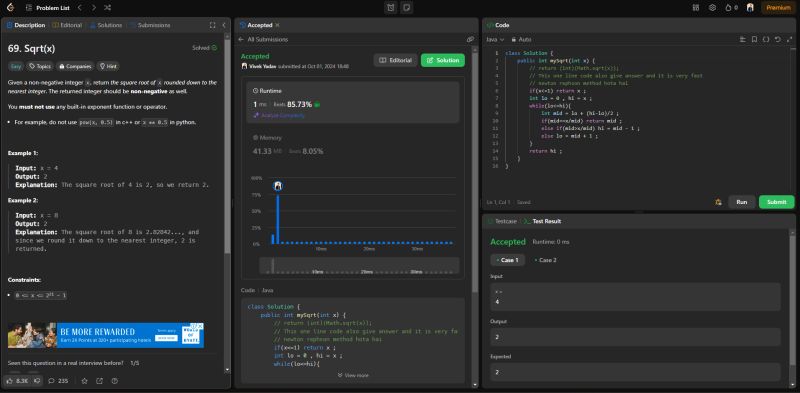Downvote the problem with thumbs-down
The width and height of the screenshot is (800, 393).
(x=37, y=381)
